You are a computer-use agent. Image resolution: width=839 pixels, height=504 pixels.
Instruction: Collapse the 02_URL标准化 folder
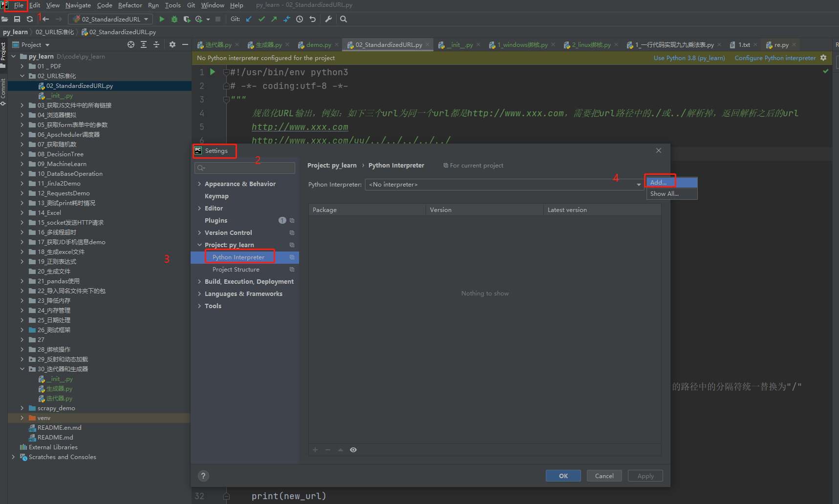(22, 76)
